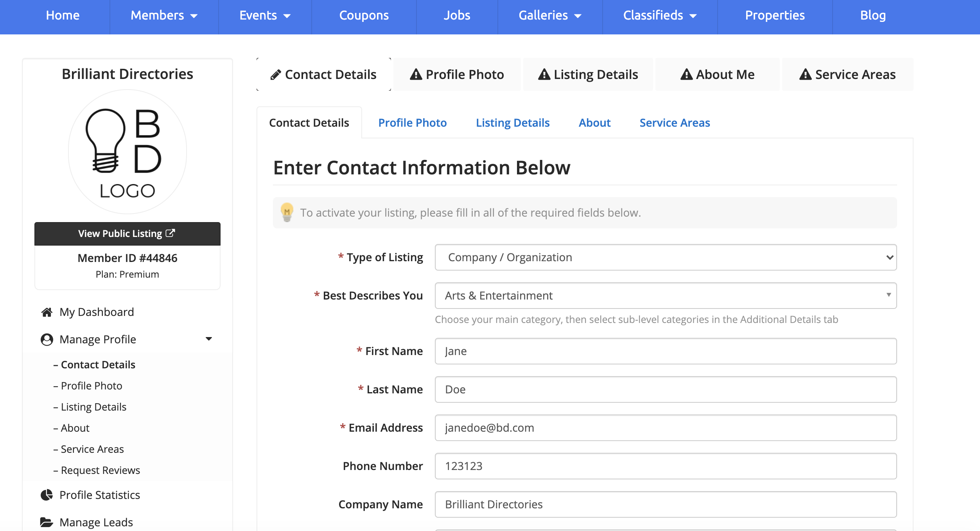Click the folder icon for Manage Leads

(x=47, y=522)
